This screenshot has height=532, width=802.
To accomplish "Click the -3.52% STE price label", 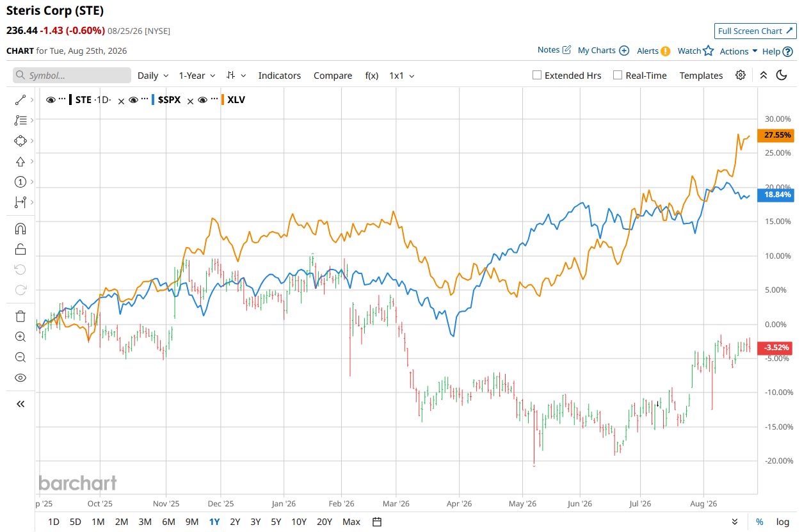I will pos(776,348).
